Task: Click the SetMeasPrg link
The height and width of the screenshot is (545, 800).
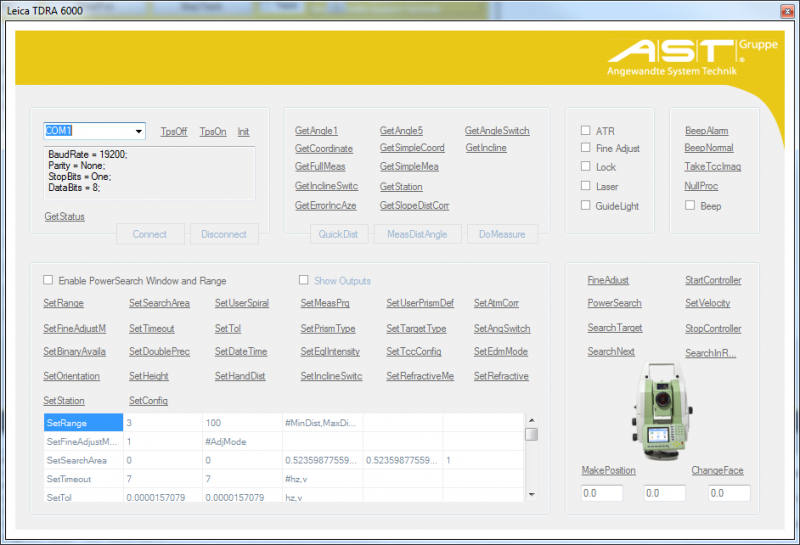Action: [325, 303]
